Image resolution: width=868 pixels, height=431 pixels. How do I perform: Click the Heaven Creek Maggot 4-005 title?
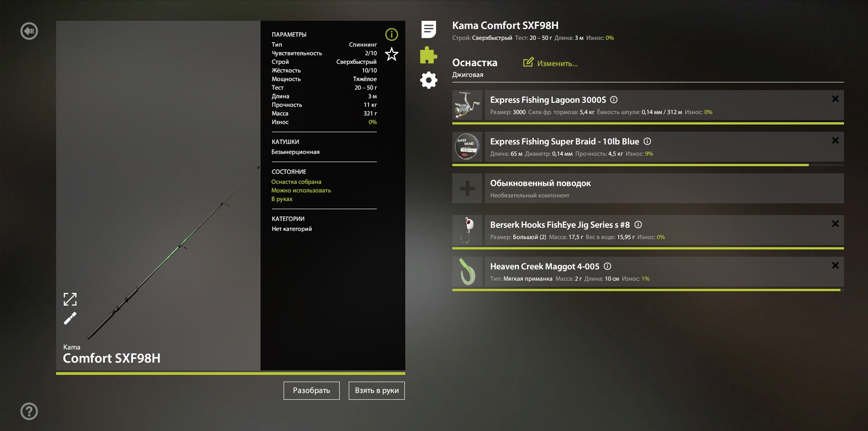[545, 266]
